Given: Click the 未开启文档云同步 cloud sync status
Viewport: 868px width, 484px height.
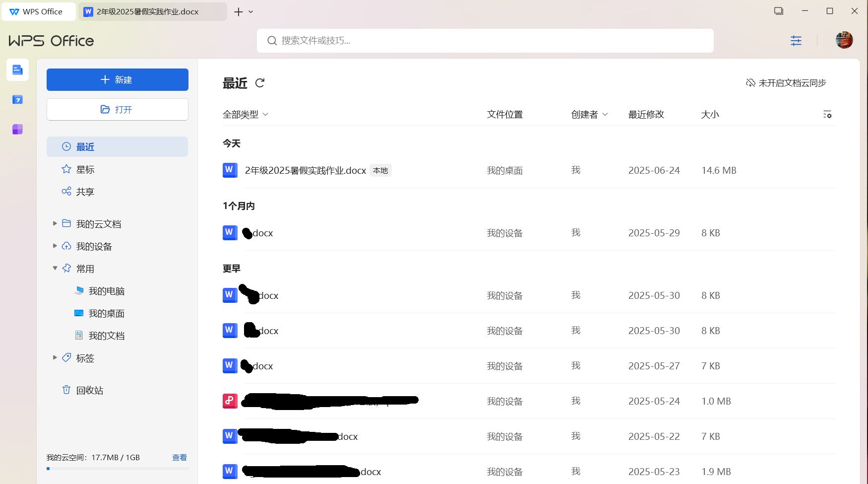Looking at the screenshot, I should pyautogui.click(x=786, y=83).
